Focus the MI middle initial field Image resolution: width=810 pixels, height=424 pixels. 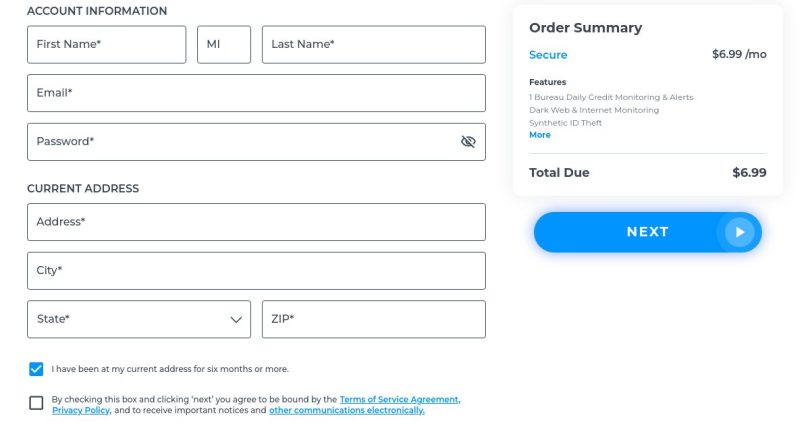coord(224,45)
